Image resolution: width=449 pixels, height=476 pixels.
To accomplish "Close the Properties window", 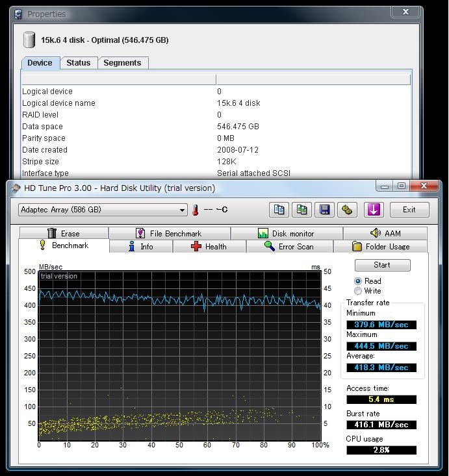I will pyautogui.click(x=405, y=12).
